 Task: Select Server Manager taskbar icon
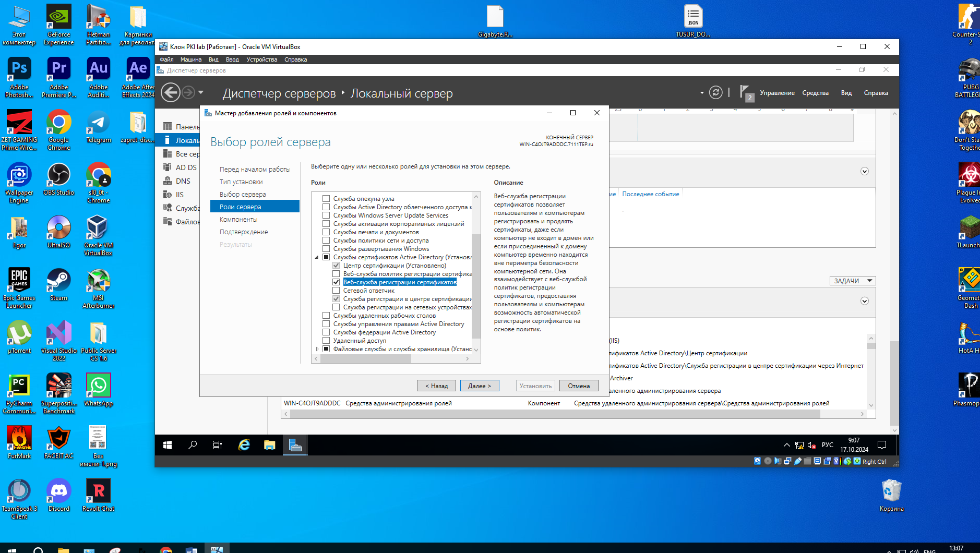point(295,445)
